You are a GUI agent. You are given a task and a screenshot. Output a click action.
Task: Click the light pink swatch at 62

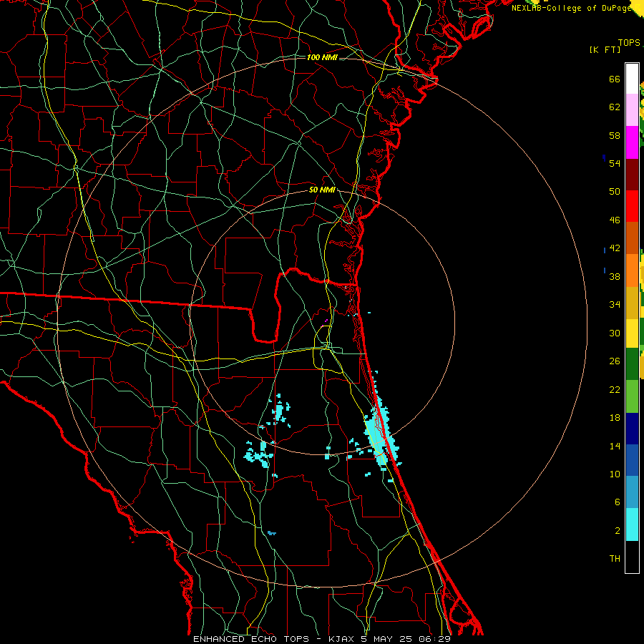[632, 110]
